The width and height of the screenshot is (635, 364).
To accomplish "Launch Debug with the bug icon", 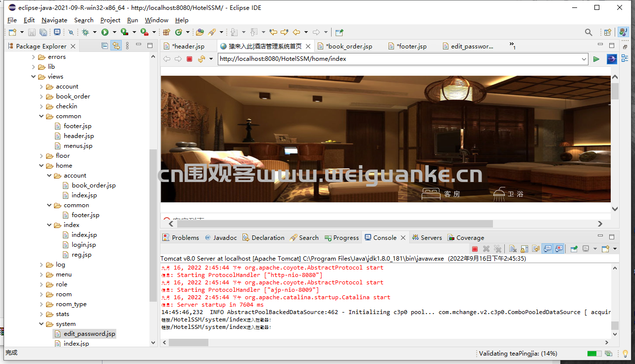I will tap(86, 32).
